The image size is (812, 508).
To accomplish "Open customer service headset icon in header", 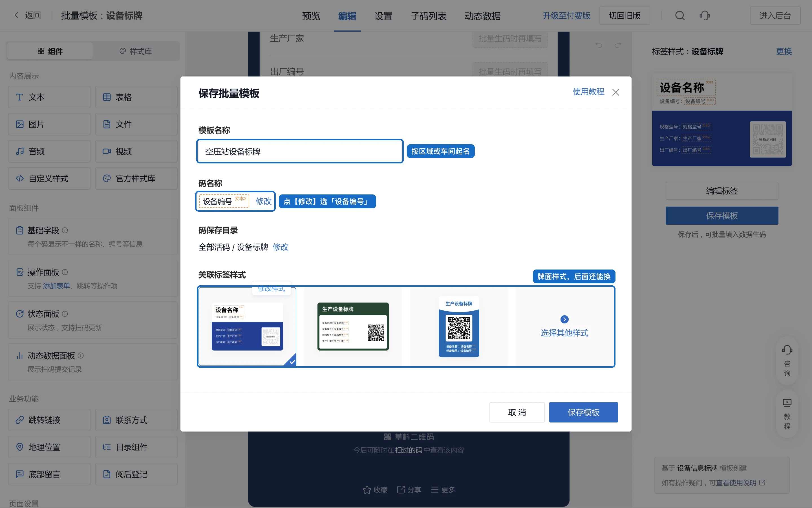I will (705, 16).
